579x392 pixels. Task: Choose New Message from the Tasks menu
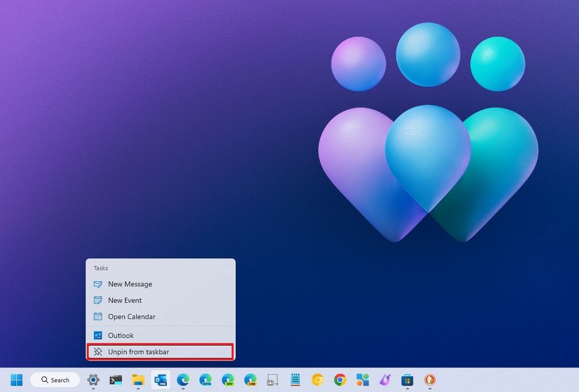[x=129, y=284]
